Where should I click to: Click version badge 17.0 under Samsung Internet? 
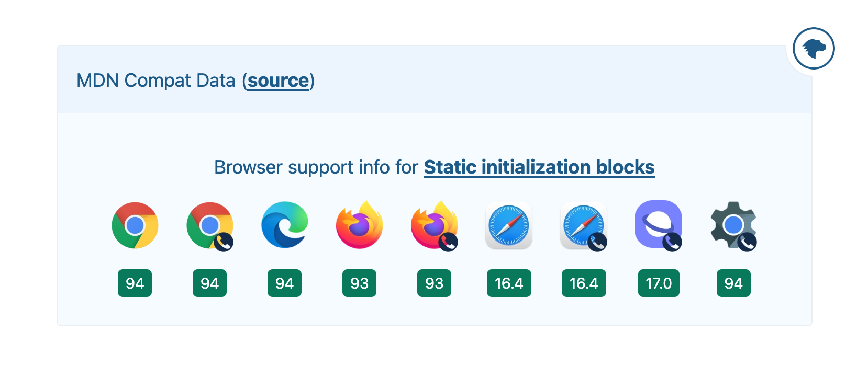[659, 283]
